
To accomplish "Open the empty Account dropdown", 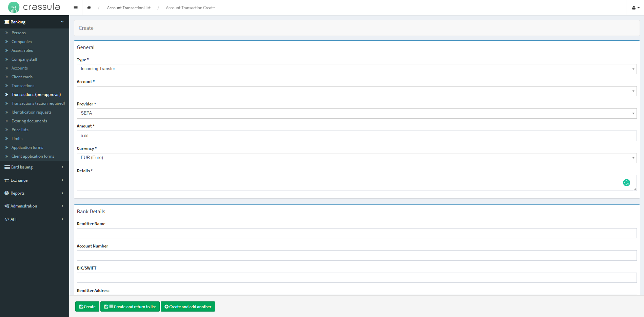I will click(356, 91).
